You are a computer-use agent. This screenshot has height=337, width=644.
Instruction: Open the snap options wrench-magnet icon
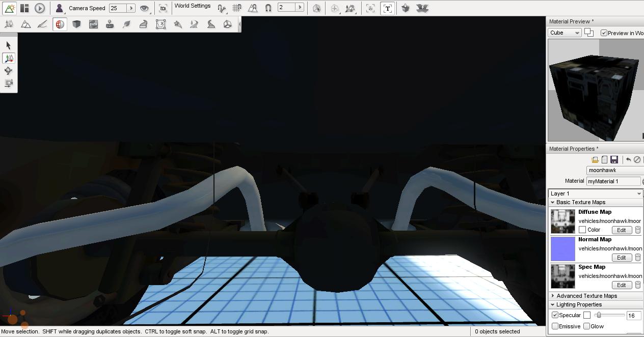pyautogui.click(x=222, y=8)
